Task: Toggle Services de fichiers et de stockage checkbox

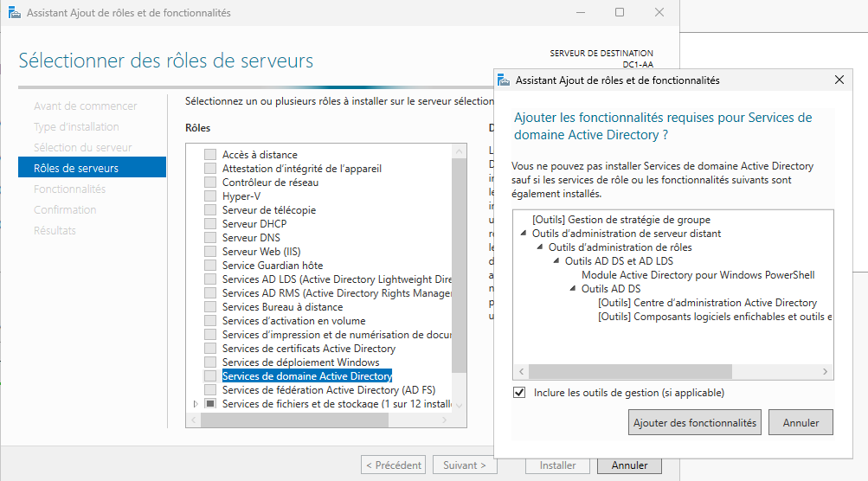Action: click(210, 403)
